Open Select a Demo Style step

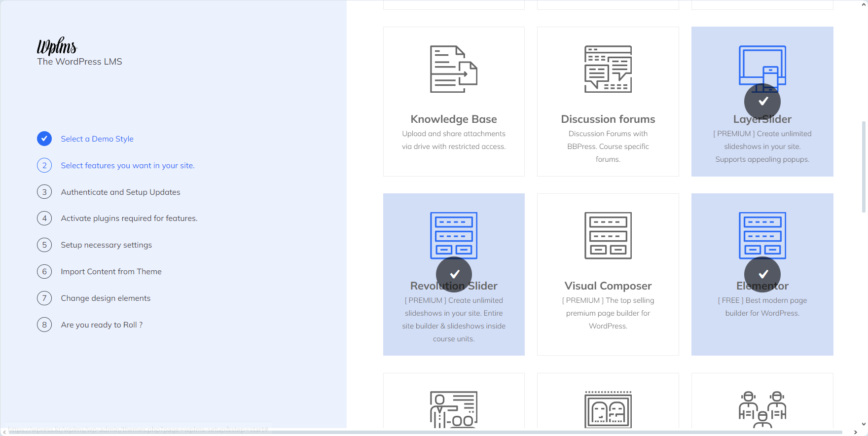pos(97,139)
